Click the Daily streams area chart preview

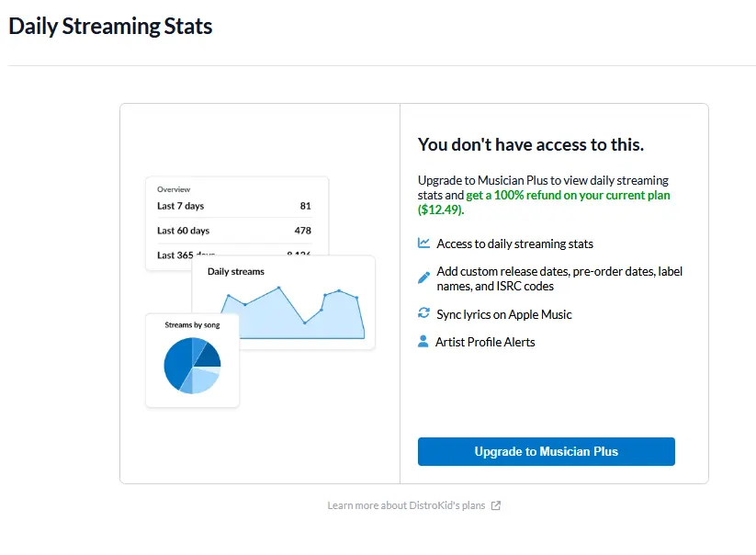(293, 313)
